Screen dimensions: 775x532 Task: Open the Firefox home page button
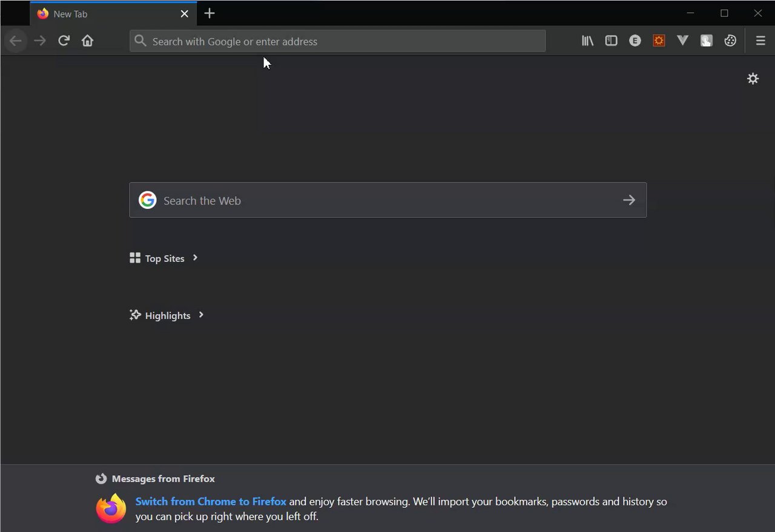[x=88, y=41]
